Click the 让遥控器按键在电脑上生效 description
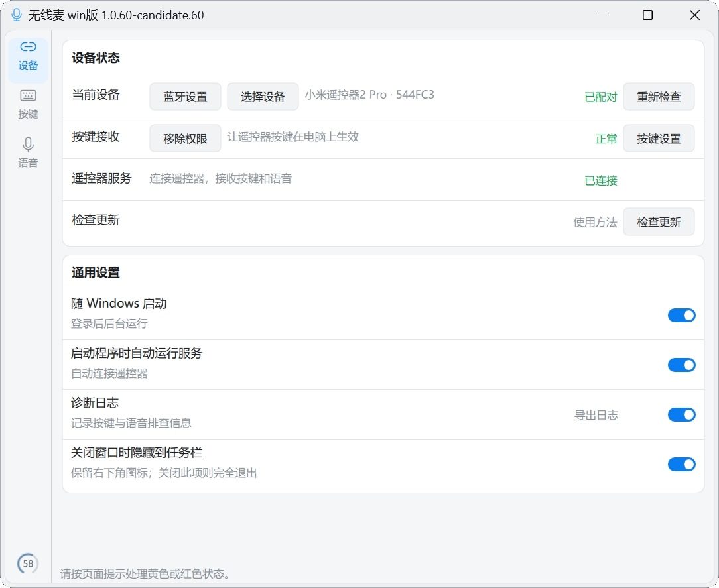The width and height of the screenshot is (719, 588). (293, 137)
